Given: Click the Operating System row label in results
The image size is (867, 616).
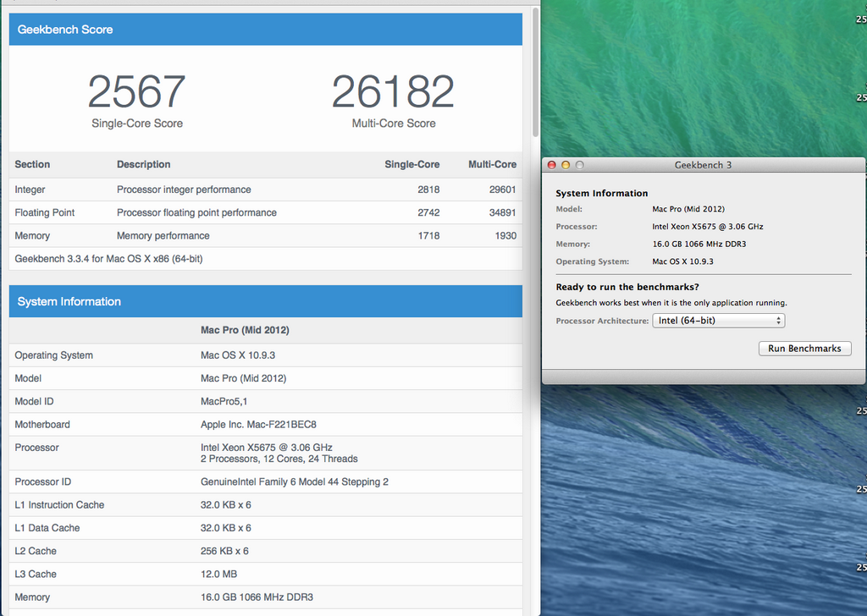Looking at the screenshot, I should coord(53,355).
